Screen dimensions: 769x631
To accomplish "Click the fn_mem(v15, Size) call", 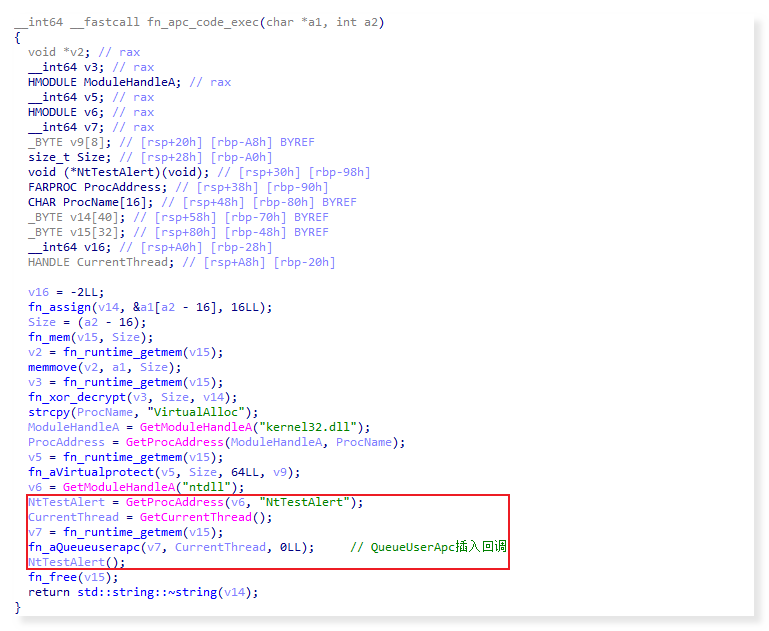I will coord(91,337).
